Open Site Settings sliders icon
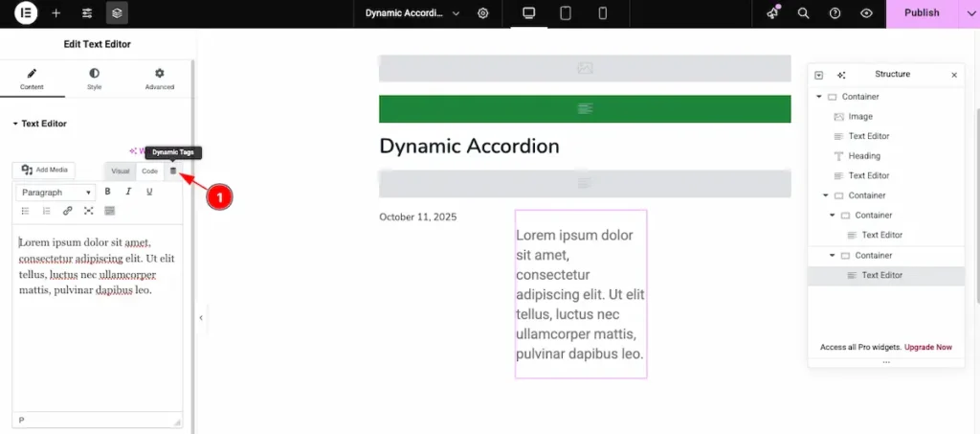The width and height of the screenshot is (980, 434). click(x=87, y=13)
